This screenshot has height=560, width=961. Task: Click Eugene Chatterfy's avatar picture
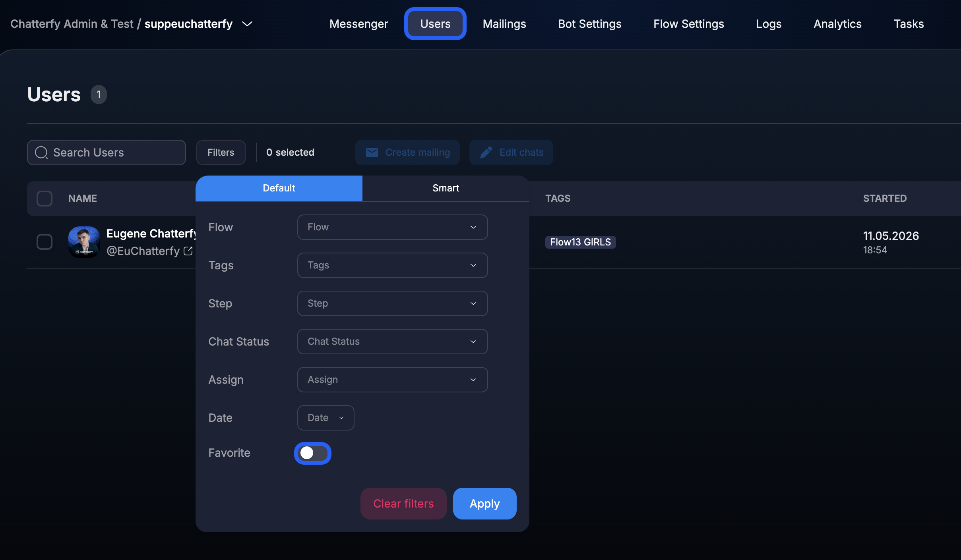pyautogui.click(x=84, y=242)
